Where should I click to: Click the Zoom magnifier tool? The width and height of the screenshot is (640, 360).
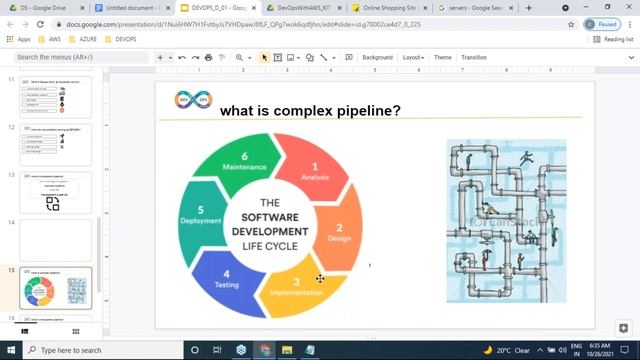point(239,58)
